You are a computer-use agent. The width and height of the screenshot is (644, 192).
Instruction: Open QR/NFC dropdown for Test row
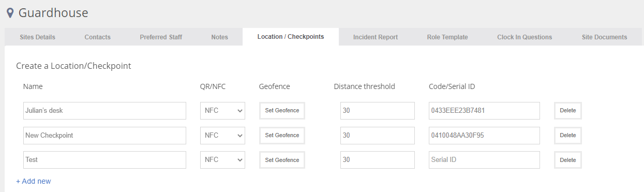(222, 160)
